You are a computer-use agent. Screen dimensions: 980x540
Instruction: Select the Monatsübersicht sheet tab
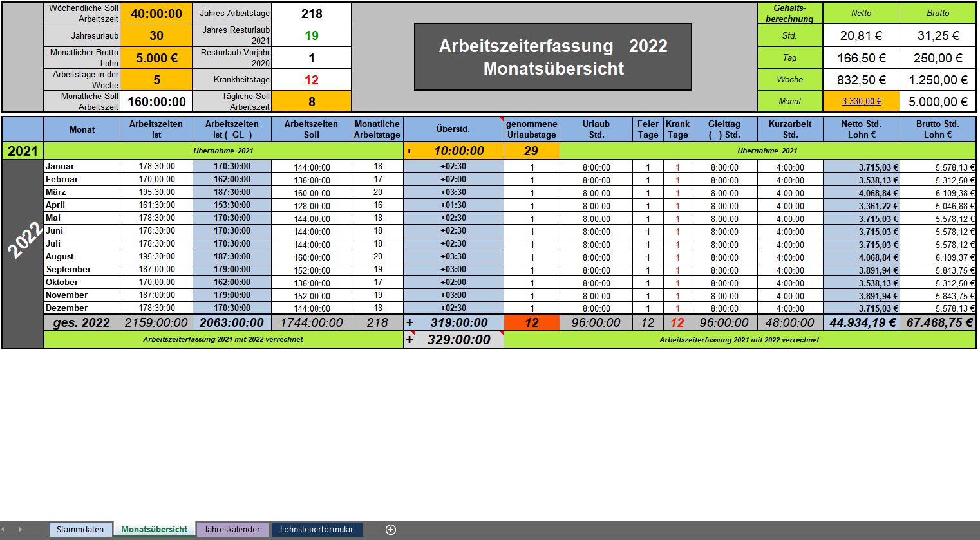pyautogui.click(x=155, y=529)
